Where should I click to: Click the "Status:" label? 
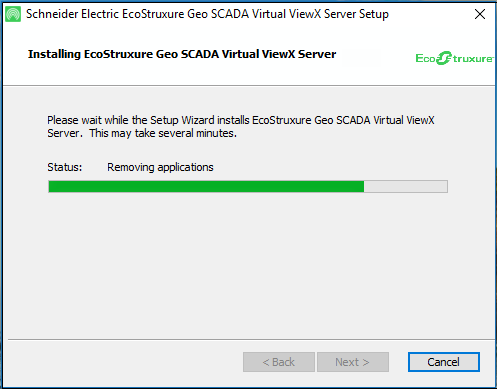[64, 167]
